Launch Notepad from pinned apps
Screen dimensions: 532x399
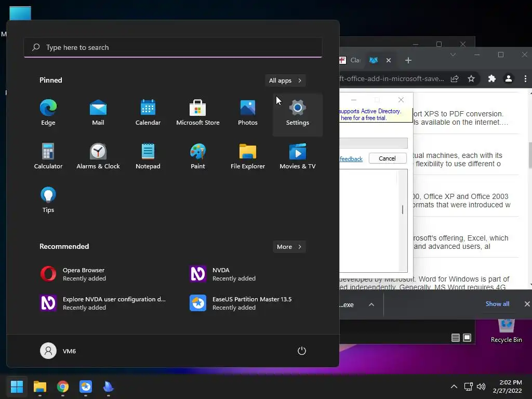pyautogui.click(x=148, y=157)
